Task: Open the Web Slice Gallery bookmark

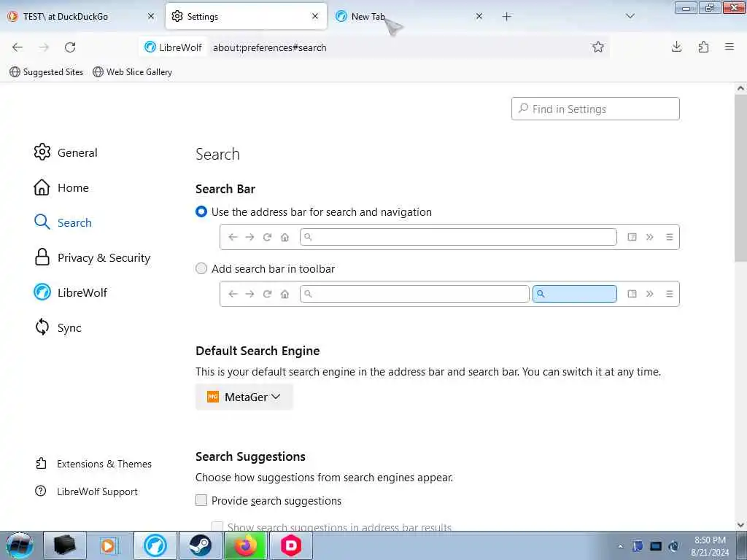Action: tap(133, 72)
